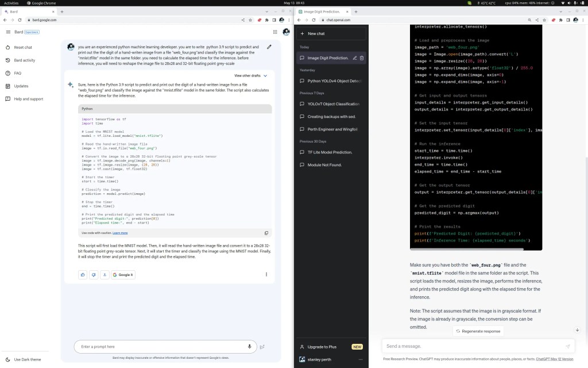Open the Google apps grid icon
This screenshot has height=368, width=588.
tap(275, 32)
